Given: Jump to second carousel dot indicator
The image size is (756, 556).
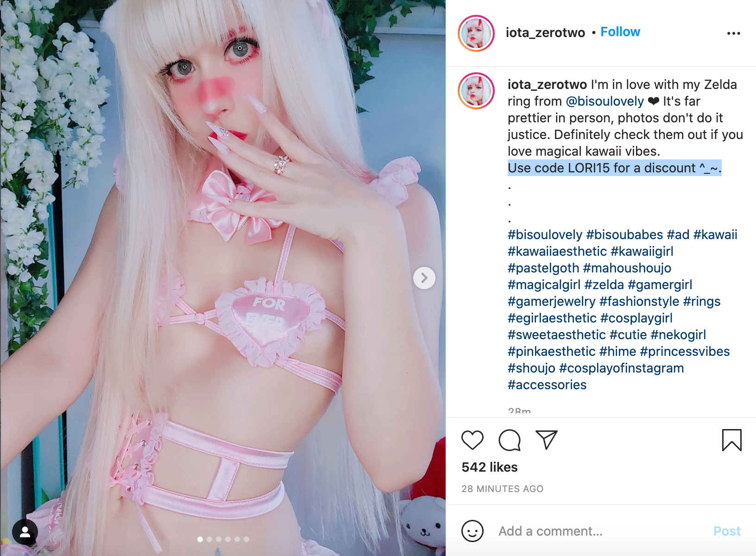Looking at the screenshot, I should click(x=209, y=539).
